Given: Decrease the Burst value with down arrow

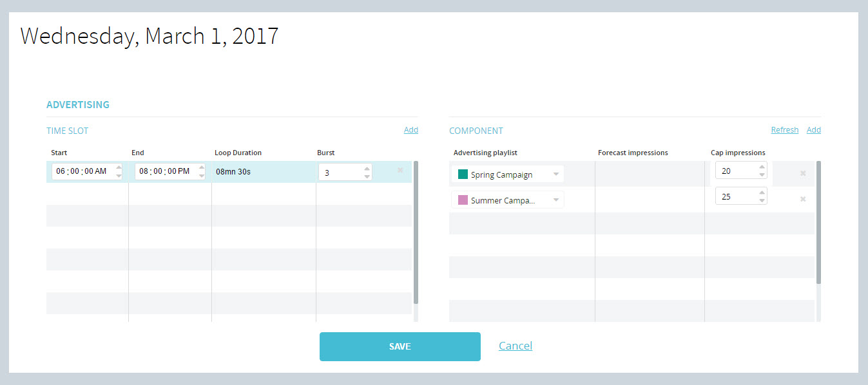Looking at the screenshot, I should (367, 176).
